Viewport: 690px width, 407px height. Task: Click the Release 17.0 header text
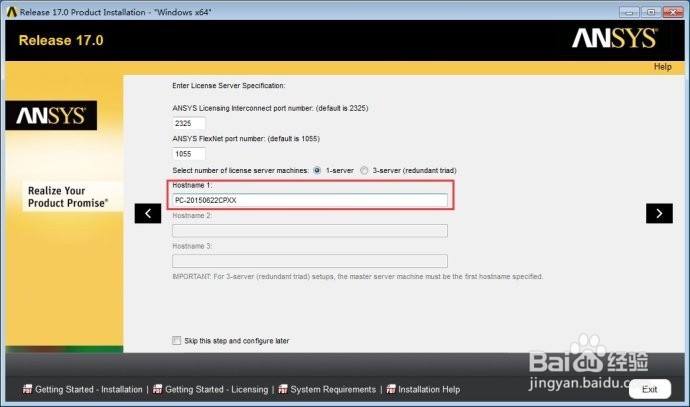61,40
